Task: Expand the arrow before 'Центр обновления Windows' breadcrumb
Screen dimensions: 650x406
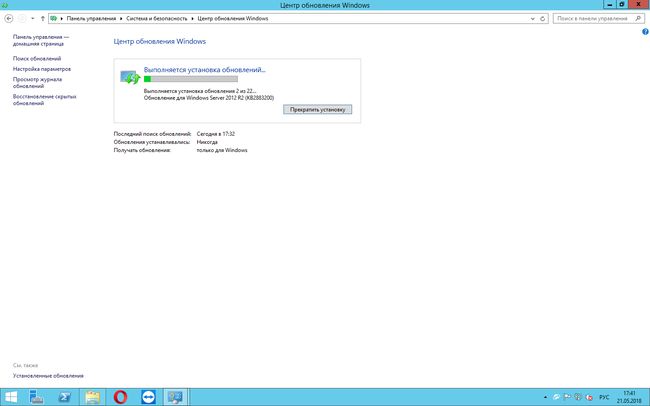Action: pyautogui.click(x=193, y=19)
